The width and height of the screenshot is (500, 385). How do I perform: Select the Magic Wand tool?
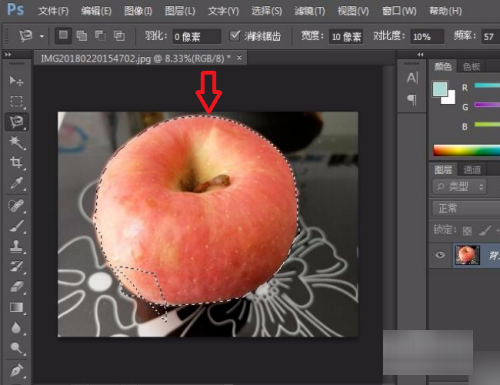pyautogui.click(x=16, y=142)
